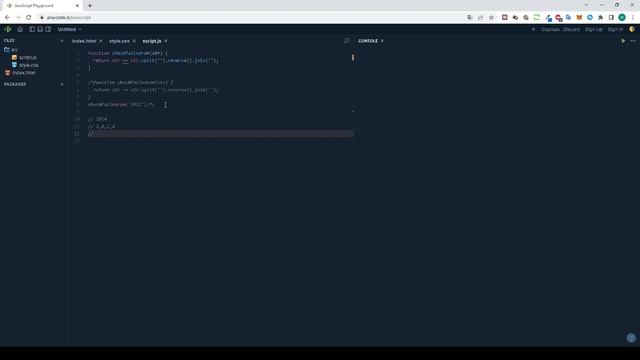Viewport: 640px width, 360px height.
Task: Add a new file with the FILES plus icon
Action: [x=62, y=40]
